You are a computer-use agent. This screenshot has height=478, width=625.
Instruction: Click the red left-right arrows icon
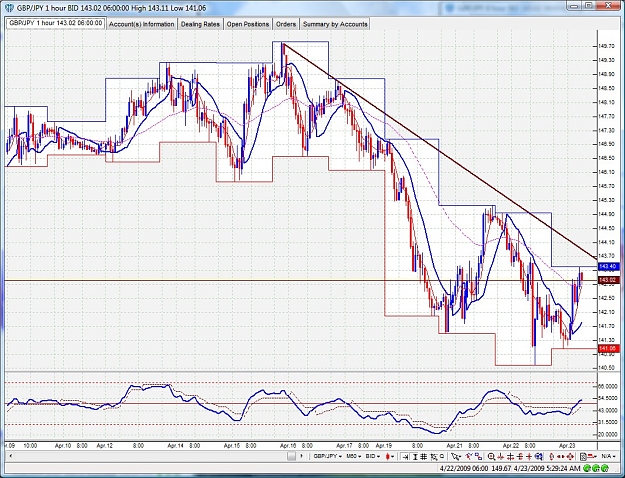560,456
